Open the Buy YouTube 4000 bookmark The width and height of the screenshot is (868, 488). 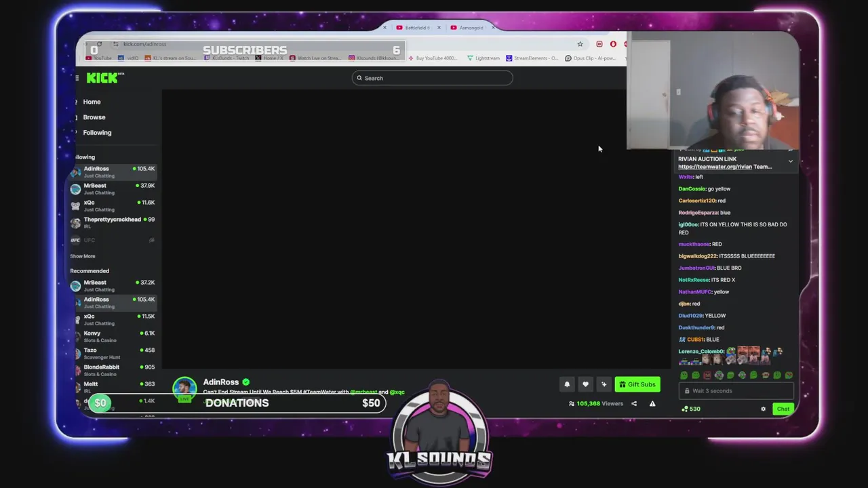(x=433, y=58)
